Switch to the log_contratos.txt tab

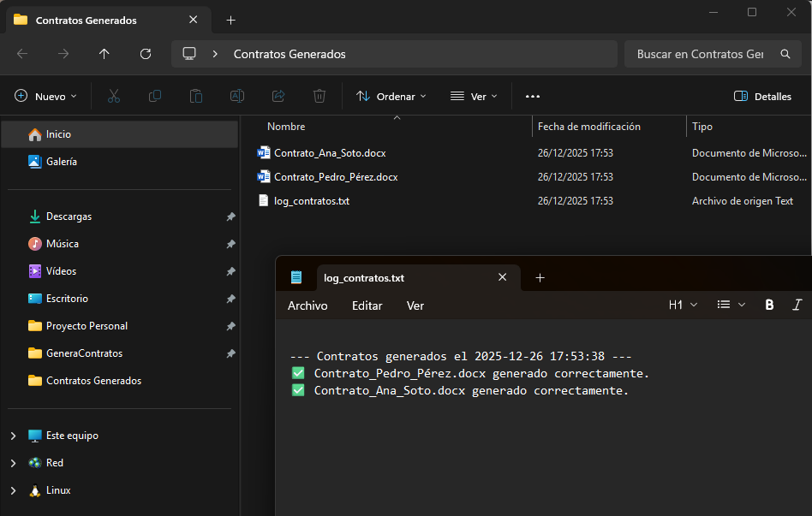[363, 277]
